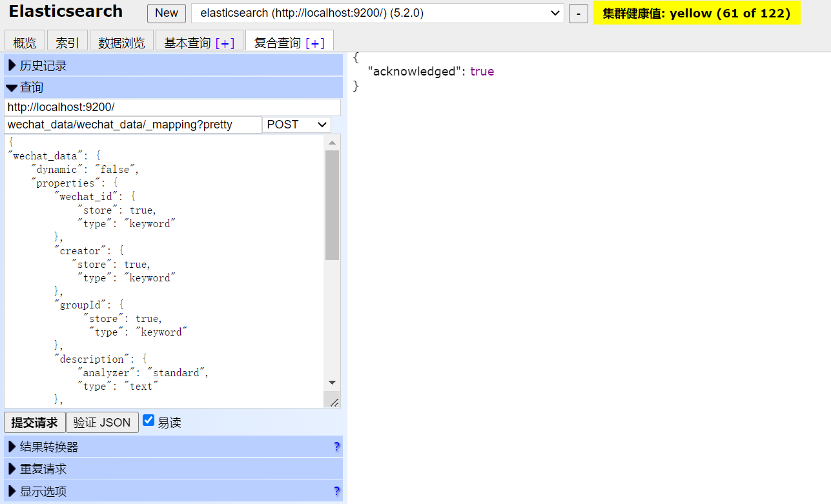Expand the 显示选项 section

coord(174,491)
